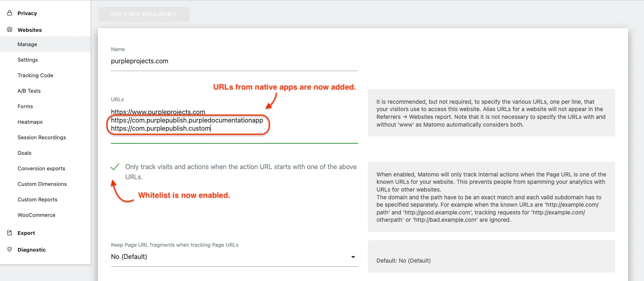The image size is (644, 281).
Task: Open website Settings page
Action: (28, 60)
